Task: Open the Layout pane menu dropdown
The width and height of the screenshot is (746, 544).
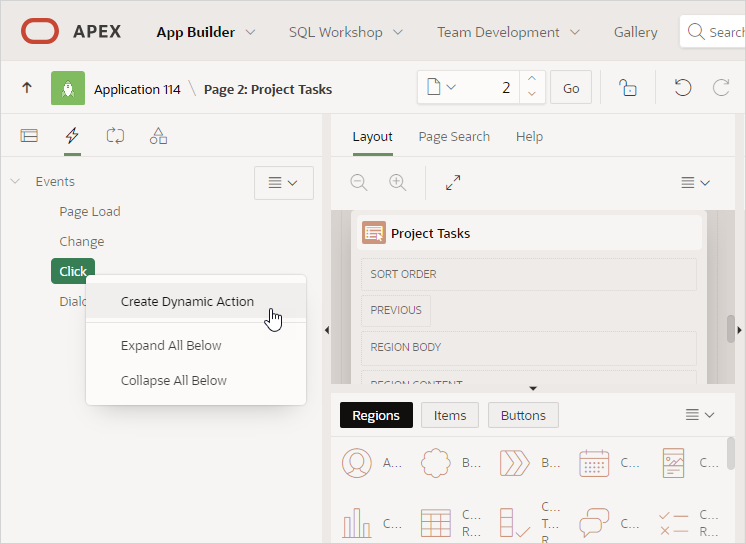Action: coord(695,183)
